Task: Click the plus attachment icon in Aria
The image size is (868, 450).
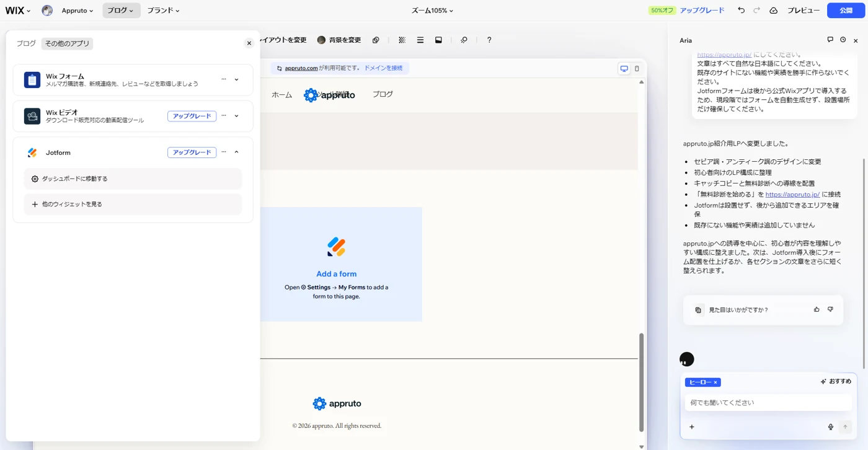Action: [x=692, y=426]
